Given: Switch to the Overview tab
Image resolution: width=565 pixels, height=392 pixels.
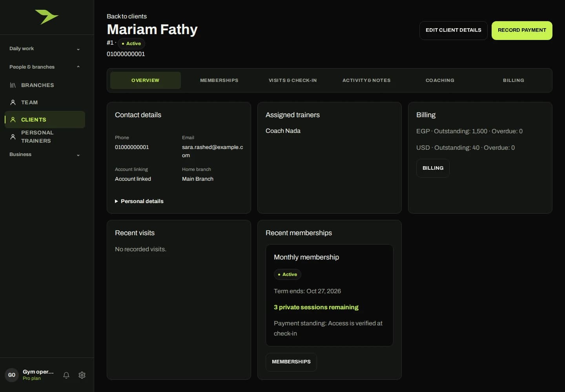Looking at the screenshot, I should 146,80.
